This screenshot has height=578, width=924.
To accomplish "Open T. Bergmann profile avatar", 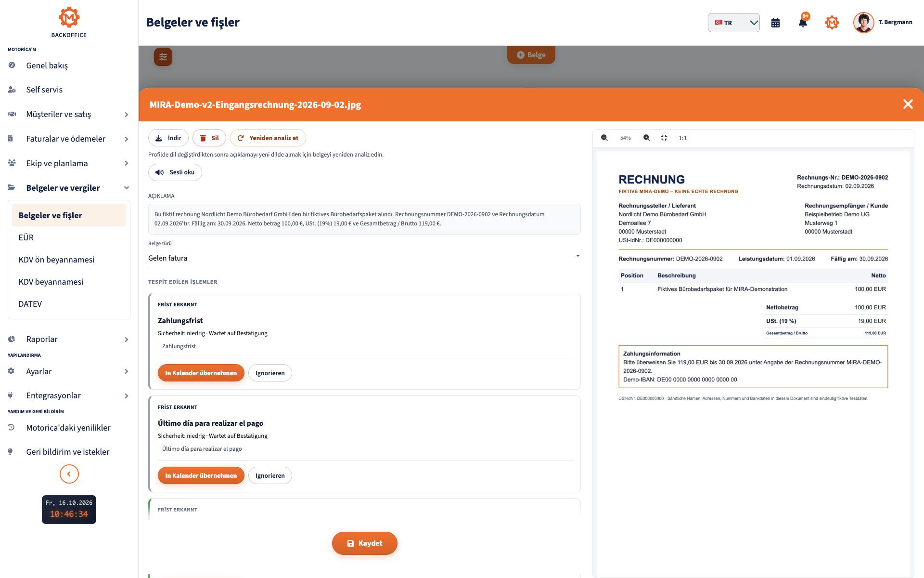I will 863,23.
